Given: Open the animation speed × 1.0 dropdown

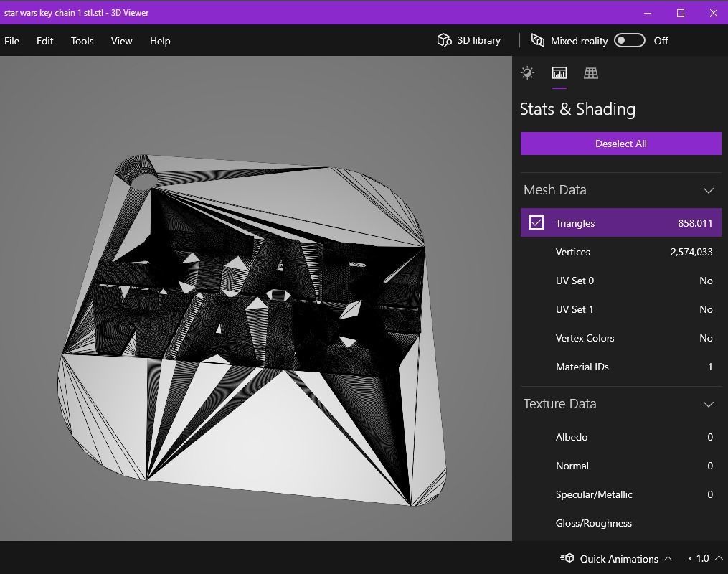Looking at the screenshot, I should click(x=704, y=558).
